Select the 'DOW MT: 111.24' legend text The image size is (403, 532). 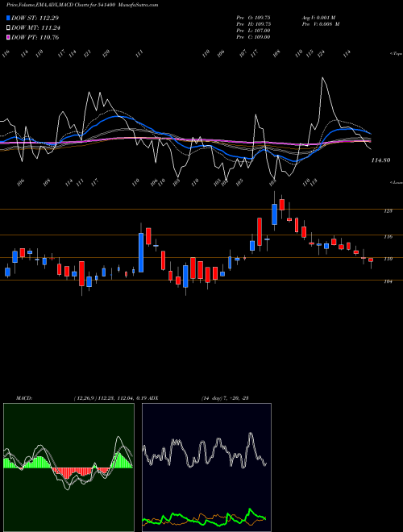[35, 28]
